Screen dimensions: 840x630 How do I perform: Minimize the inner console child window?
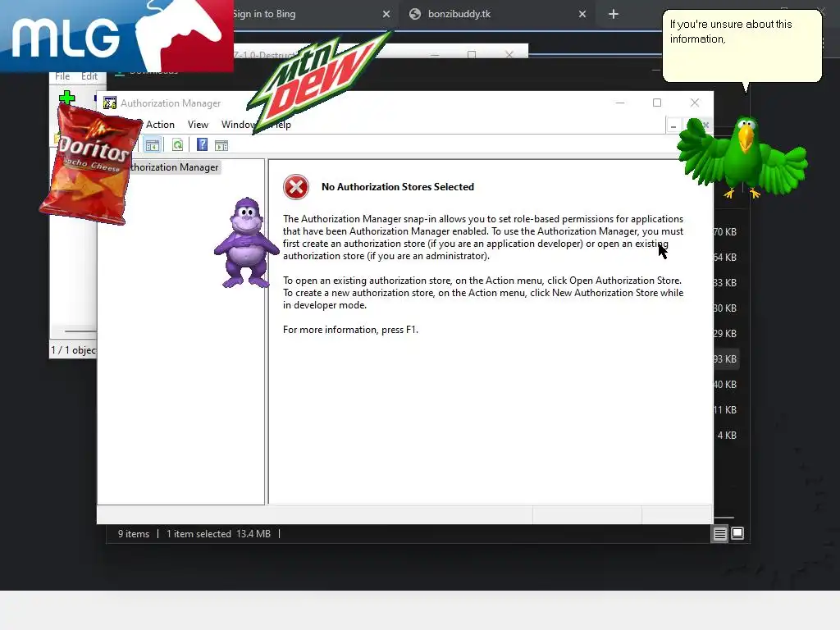click(x=673, y=126)
